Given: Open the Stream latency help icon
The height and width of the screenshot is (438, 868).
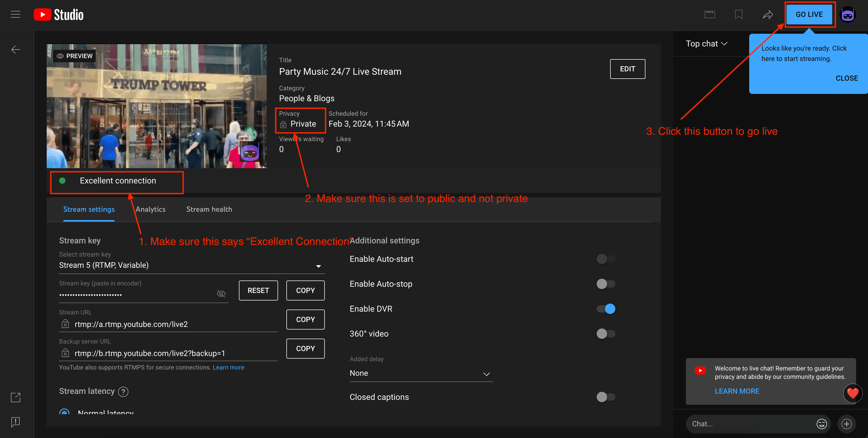Looking at the screenshot, I should coord(123,392).
